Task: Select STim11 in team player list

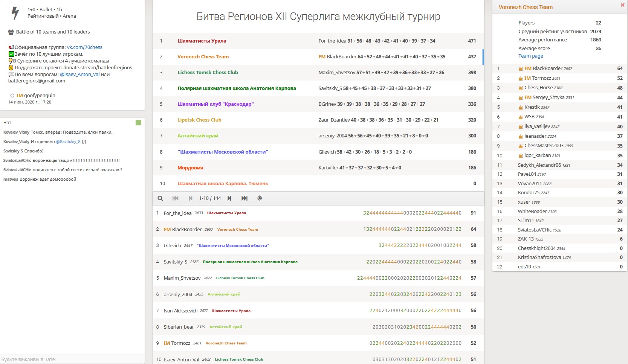Action: (x=560, y=220)
